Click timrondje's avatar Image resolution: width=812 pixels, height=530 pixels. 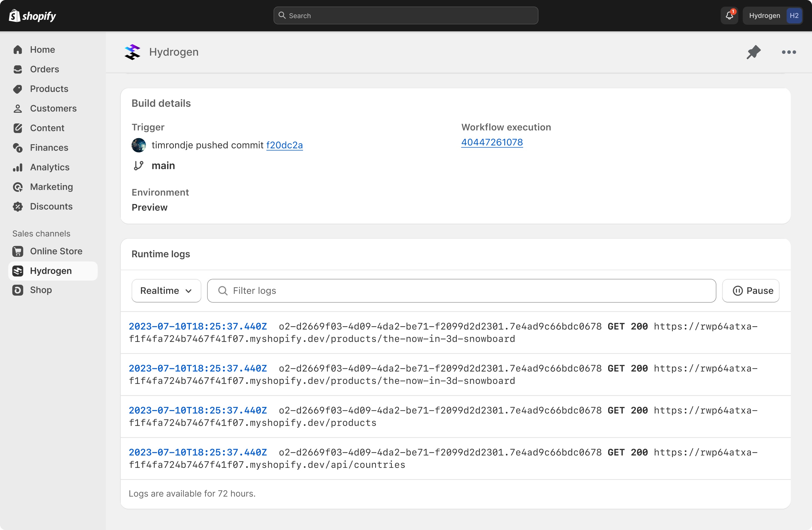139,145
